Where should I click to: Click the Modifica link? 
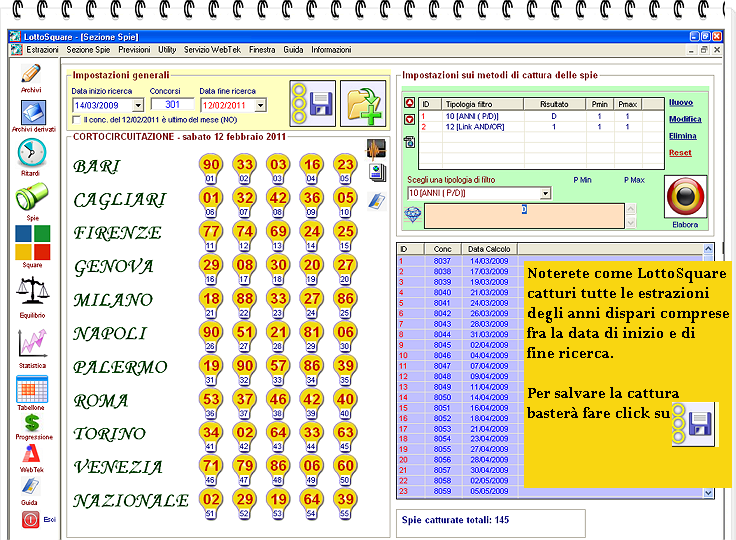coord(685,119)
